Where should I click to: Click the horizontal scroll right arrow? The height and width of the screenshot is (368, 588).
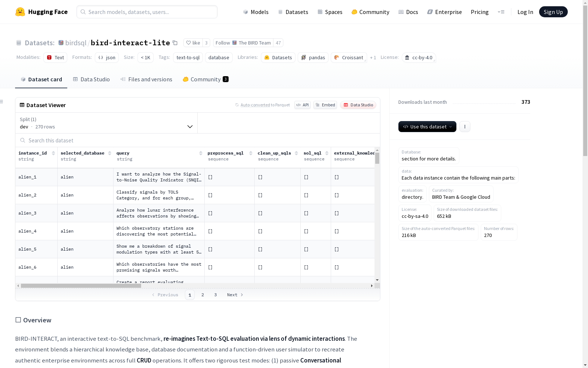click(x=372, y=286)
